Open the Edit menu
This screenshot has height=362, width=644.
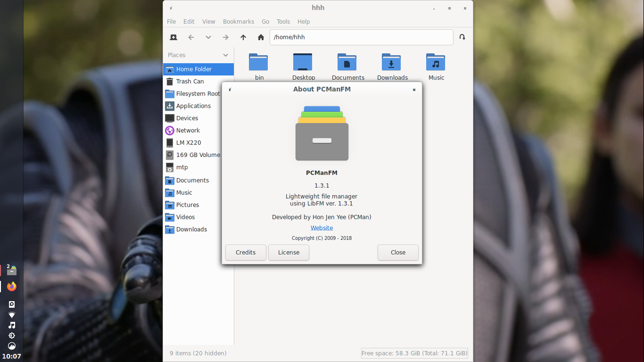(x=189, y=22)
